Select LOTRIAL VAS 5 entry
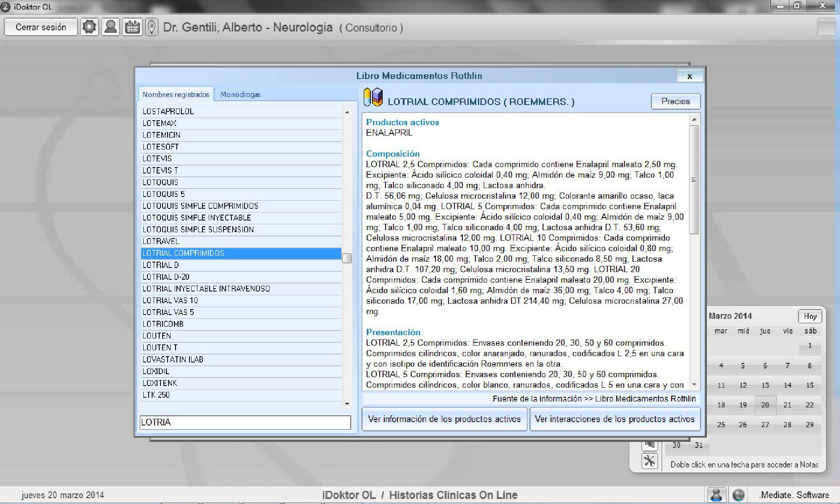 tap(241, 312)
